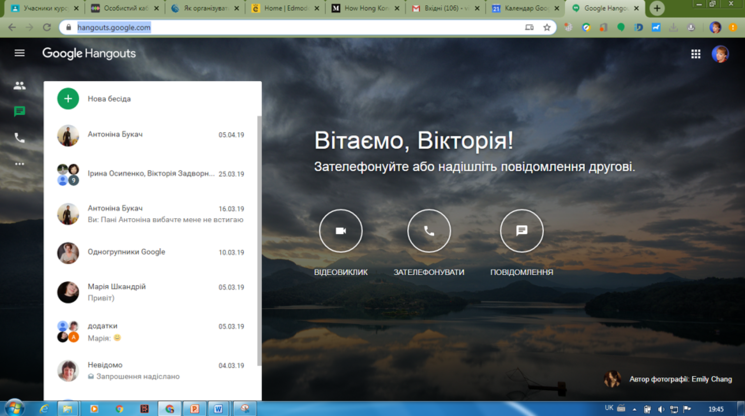The height and width of the screenshot is (416, 745).
Task: Click the ЗАТЕЛЕФОНУВАТИ label
Action: pos(429,272)
